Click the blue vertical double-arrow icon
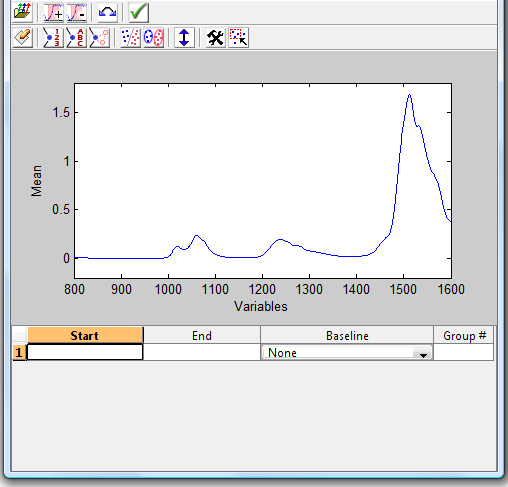The width and height of the screenshot is (508, 487). tap(184, 37)
